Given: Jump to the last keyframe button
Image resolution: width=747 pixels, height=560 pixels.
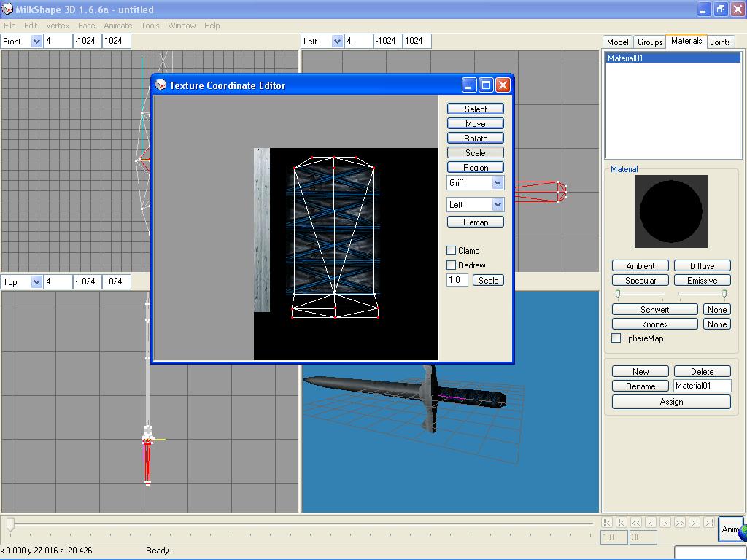Looking at the screenshot, I should click(x=708, y=522).
